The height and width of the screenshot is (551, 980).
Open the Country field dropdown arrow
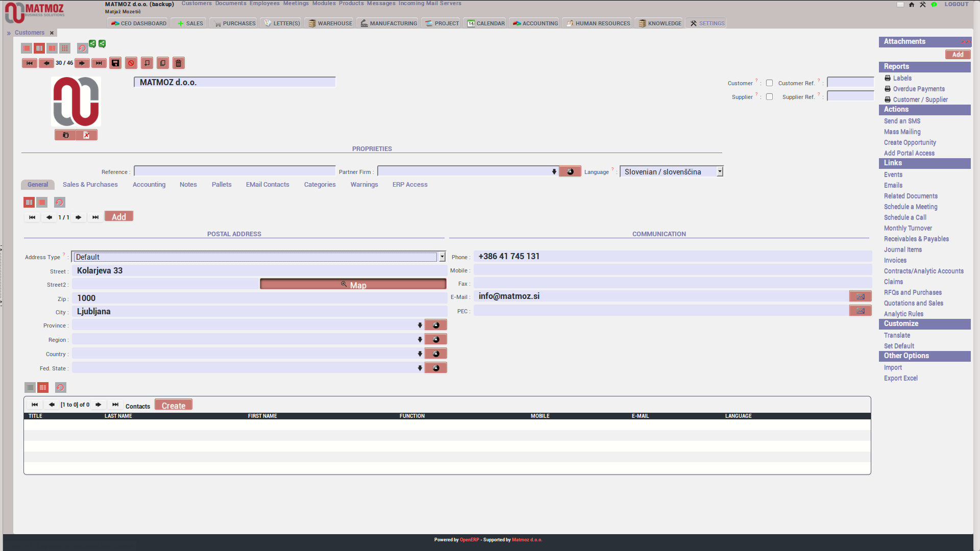[420, 354]
